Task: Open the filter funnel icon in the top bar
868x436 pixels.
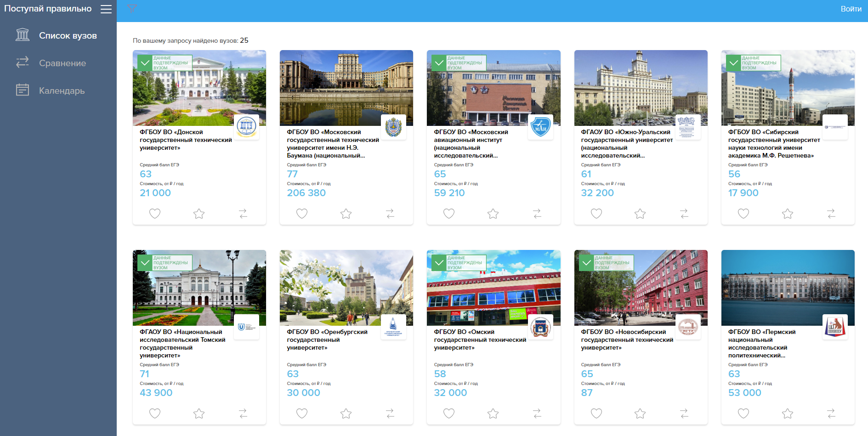Action: (x=132, y=7)
